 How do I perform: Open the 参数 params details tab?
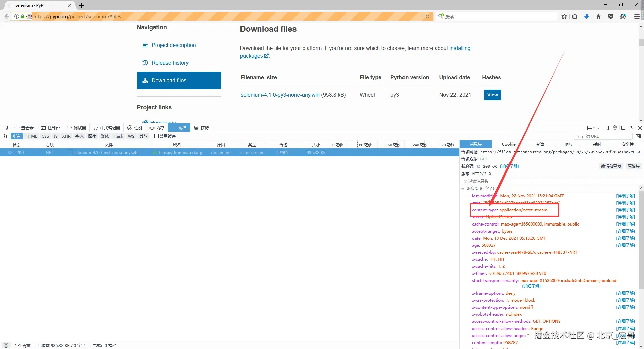pyautogui.click(x=540, y=144)
